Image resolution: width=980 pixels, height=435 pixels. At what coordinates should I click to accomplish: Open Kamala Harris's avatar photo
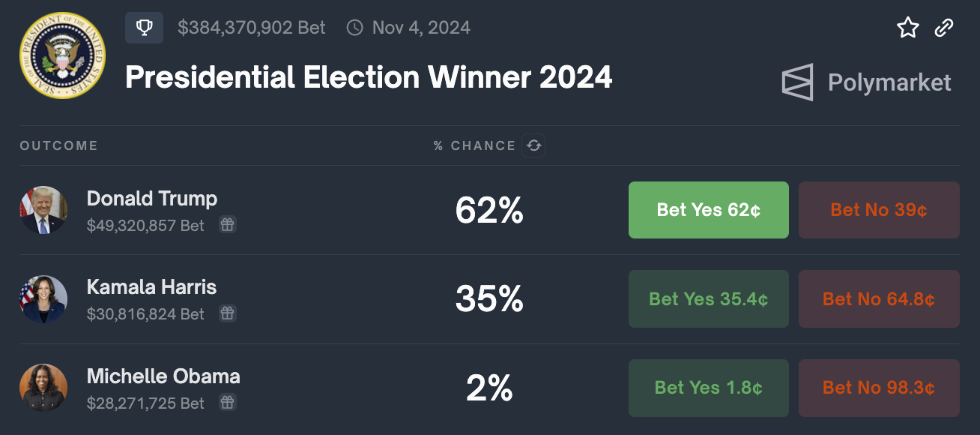[x=43, y=299]
